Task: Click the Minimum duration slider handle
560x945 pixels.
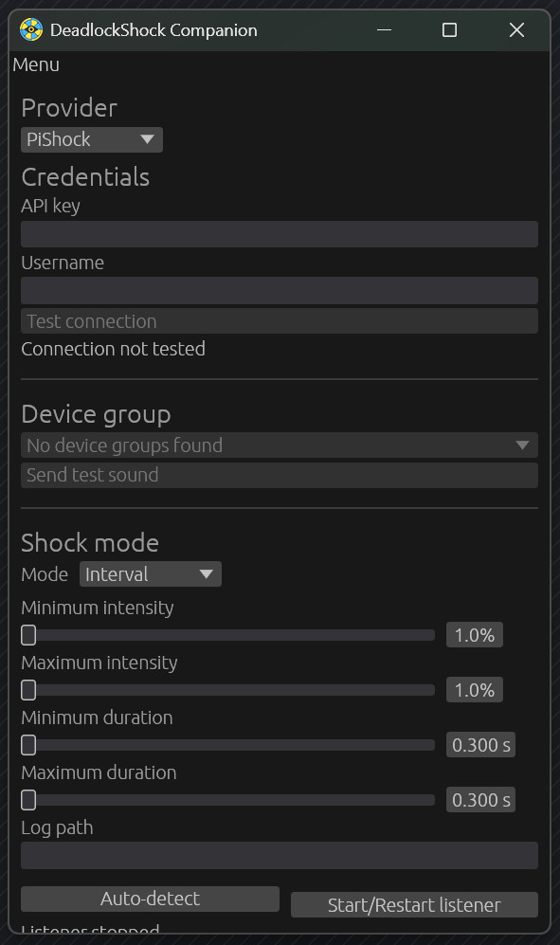Action: pos(28,746)
